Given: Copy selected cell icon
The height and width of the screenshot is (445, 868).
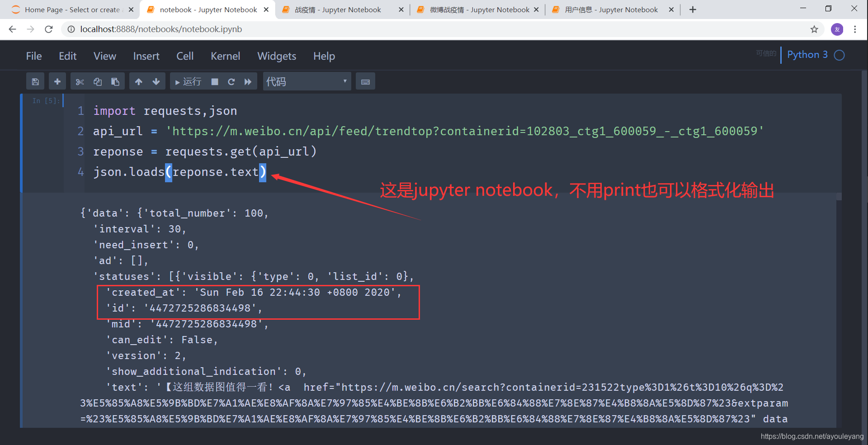Looking at the screenshot, I should click(98, 82).
